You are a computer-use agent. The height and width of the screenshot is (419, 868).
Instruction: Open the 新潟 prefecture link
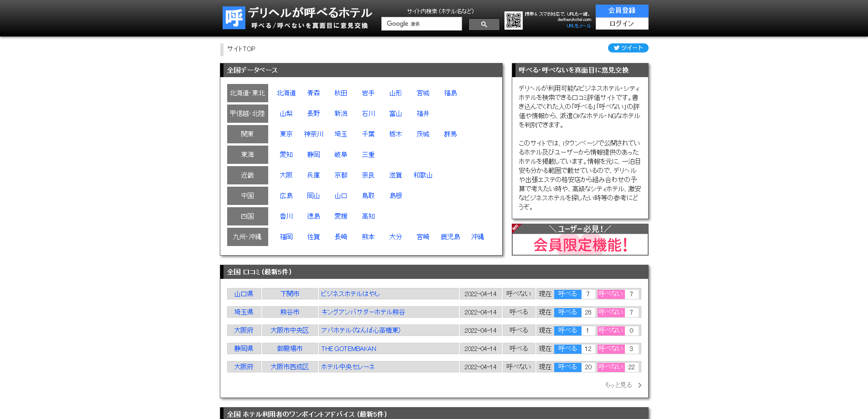click(x=341, y=114)
